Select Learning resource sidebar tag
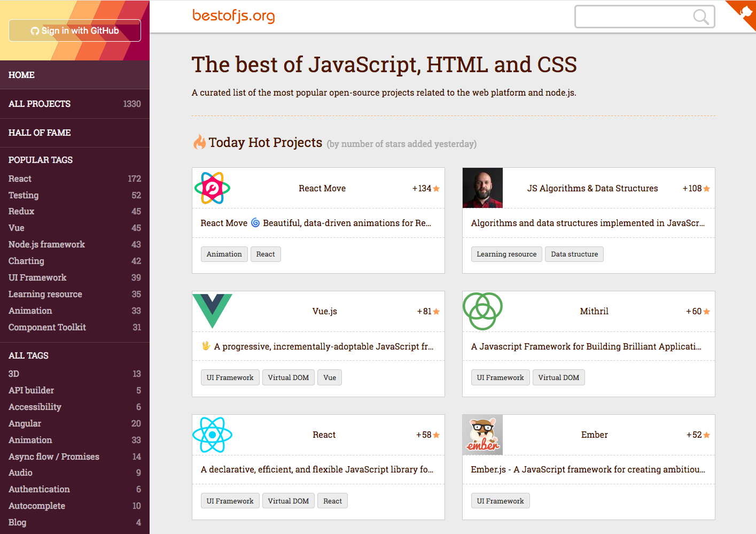This screenshot has height=534, width=756. tap(75, 294)
